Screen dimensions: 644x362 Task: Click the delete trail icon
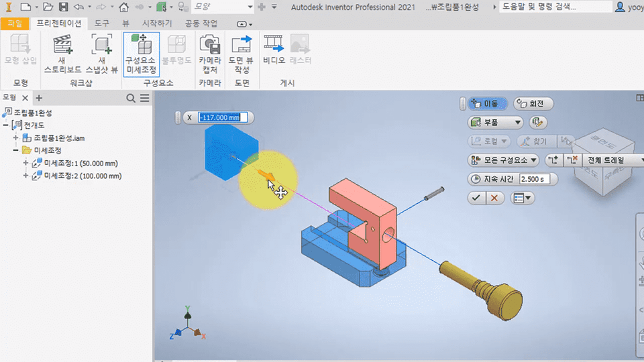pos(572,160)
